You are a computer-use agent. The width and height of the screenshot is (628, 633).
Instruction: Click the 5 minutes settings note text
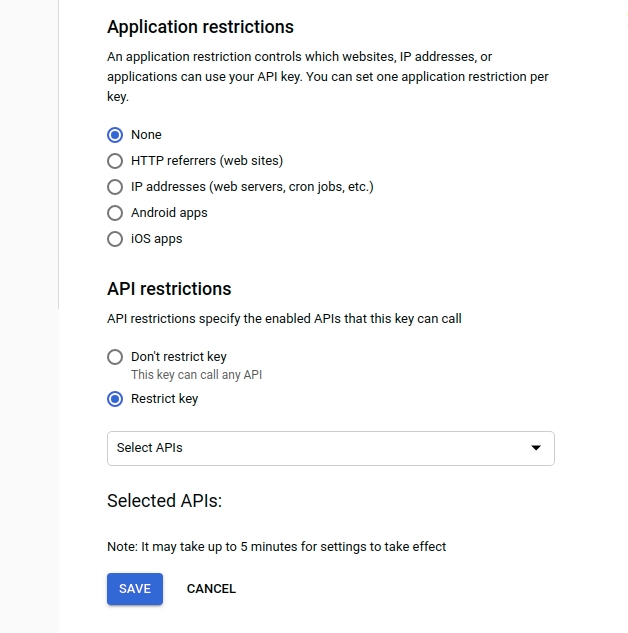276,547
